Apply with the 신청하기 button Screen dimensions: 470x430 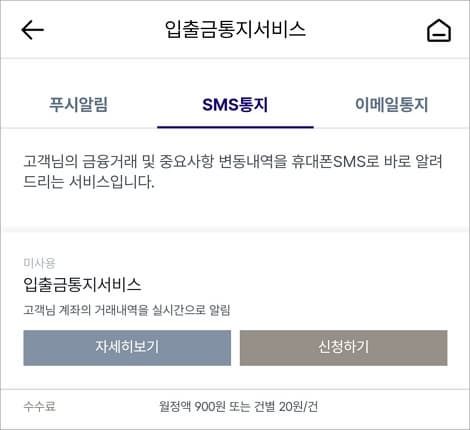pyautogui.click(x=343, y=348)
